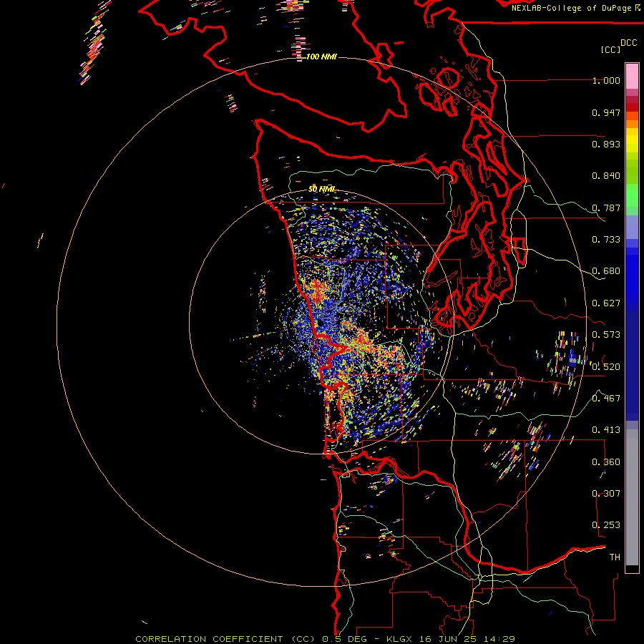Pick the bright green color bar segment
Screen dimensions: 644x644
pos(632,195)
